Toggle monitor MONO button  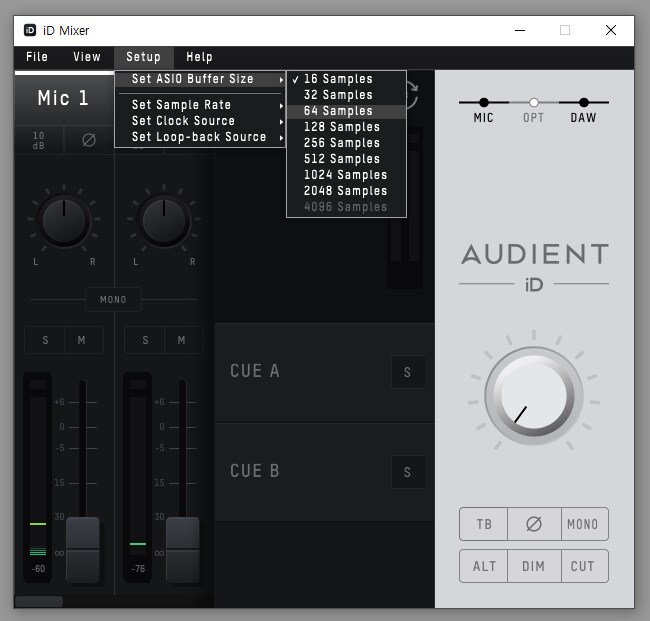point(585,524)
